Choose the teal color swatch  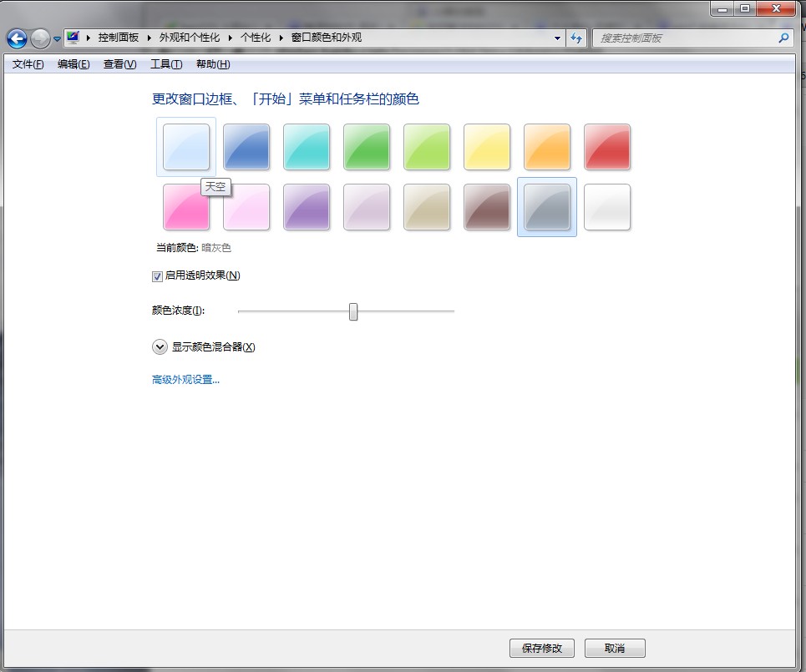[307, 147]
